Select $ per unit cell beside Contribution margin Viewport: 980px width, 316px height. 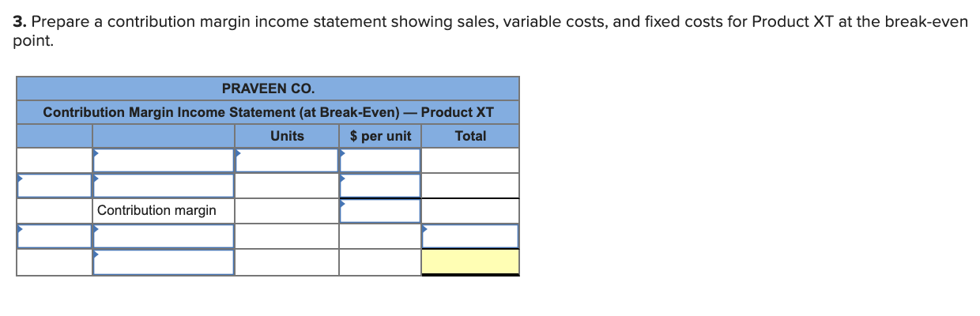pyautogui.click(x=380, y=211)
